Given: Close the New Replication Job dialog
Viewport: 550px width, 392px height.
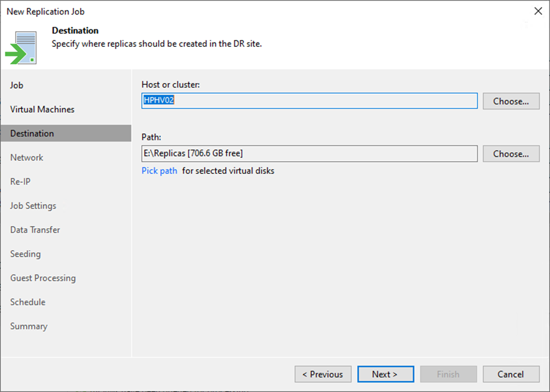Looking at the screenshot, I should pos(538,11).
